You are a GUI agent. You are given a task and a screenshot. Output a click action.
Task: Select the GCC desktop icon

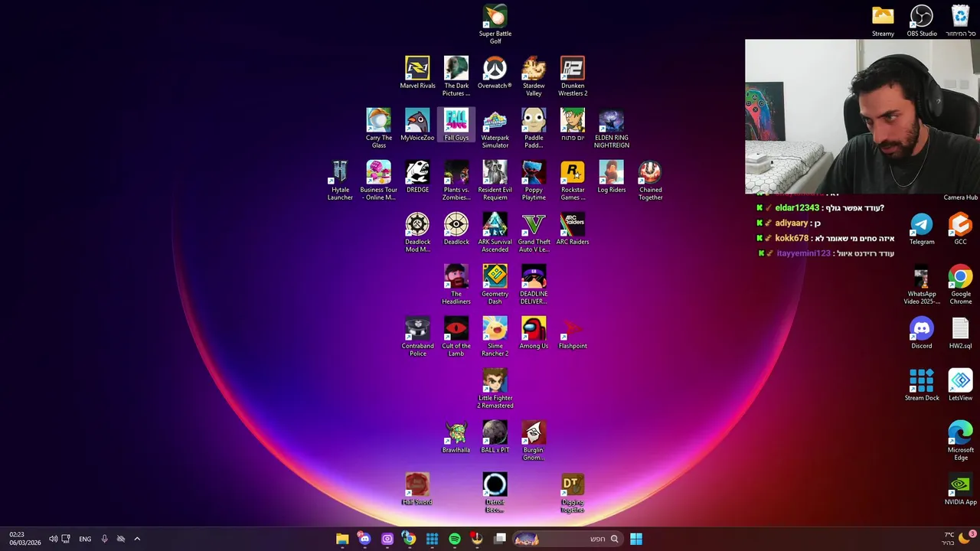tap(960, 229)
